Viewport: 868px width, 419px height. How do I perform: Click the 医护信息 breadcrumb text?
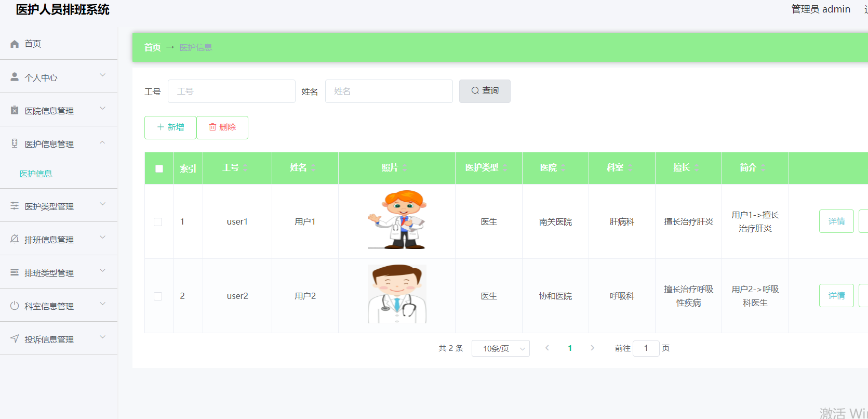(x=196, y=47)
